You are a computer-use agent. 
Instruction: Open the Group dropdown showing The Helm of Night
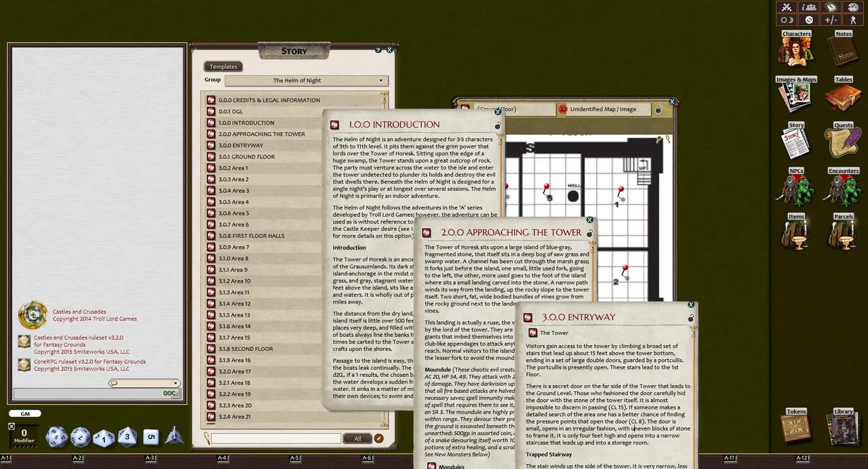[308, 81]
